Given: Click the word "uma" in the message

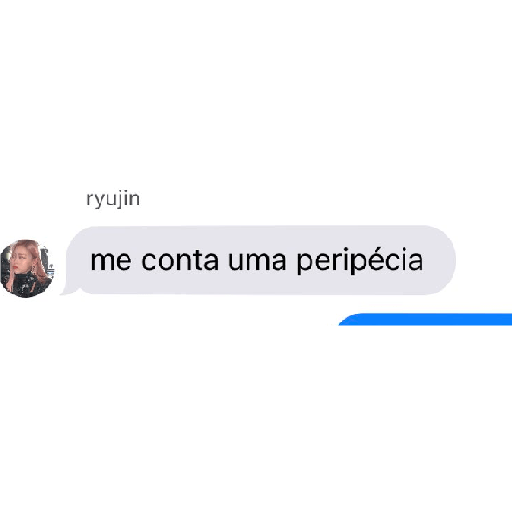Looking at the screenshot, I should pyautogui.click(x=257, y=261).
